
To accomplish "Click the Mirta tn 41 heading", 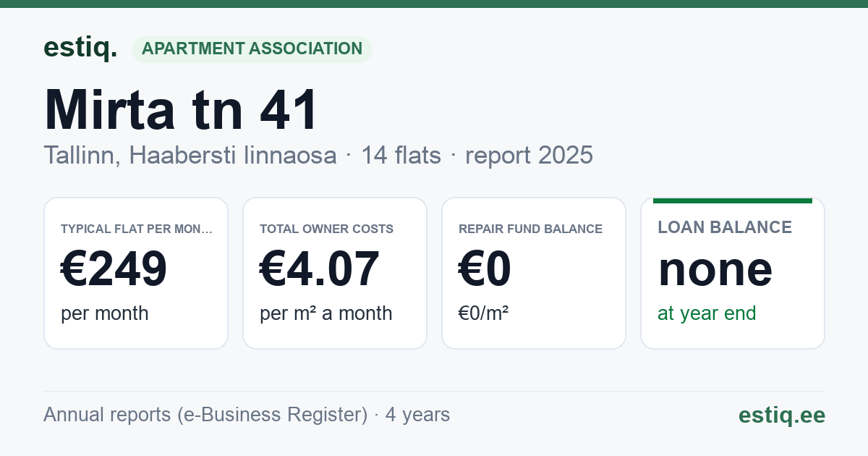I will pos(181,110).
